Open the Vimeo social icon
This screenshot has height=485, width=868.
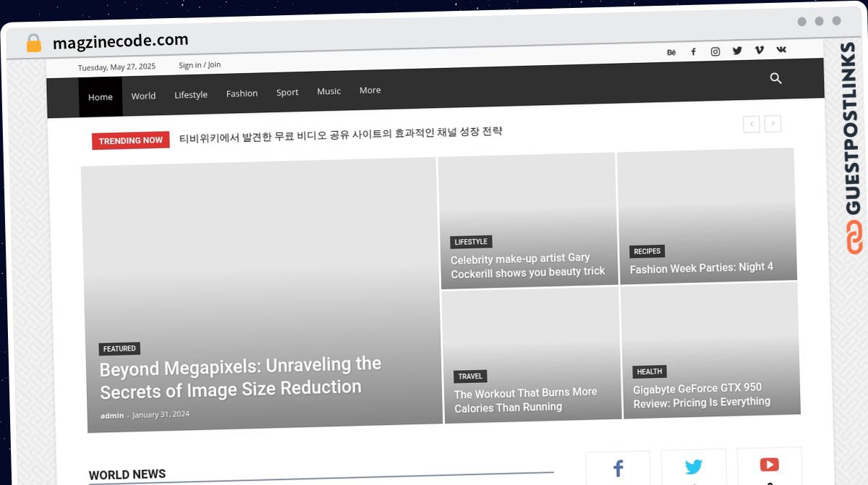coord(759,50)
